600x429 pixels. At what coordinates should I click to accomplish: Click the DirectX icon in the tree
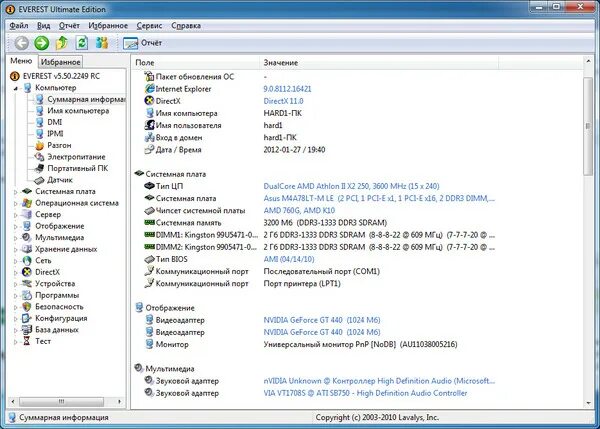(x=27, y=272)
